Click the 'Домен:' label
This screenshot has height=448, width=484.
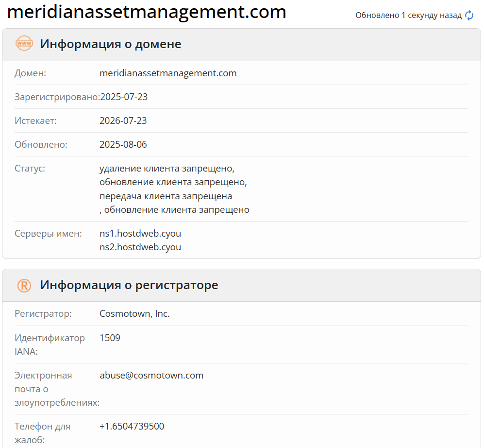(30, 73)
